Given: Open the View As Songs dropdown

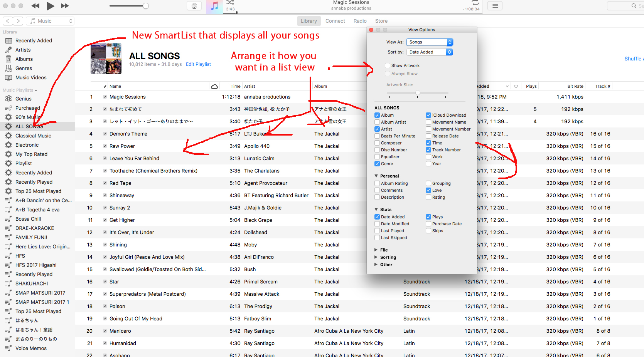Looking at the screenshot, I should [430, 42].
